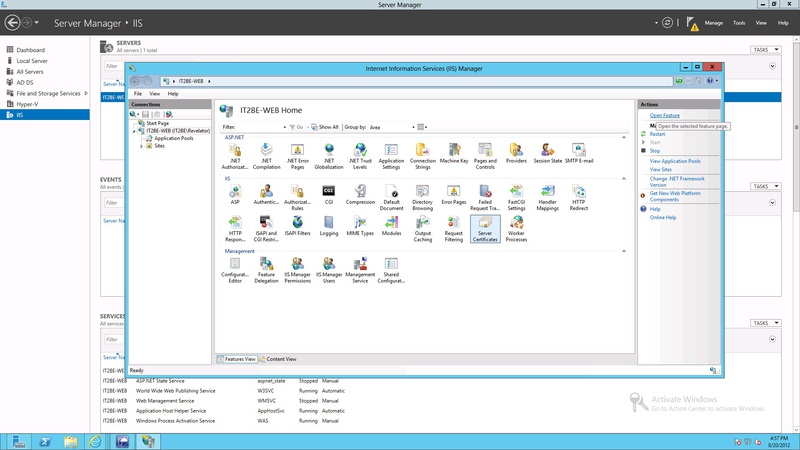Expand the Sites tree node
This screenshot has height=450, width=800.
141,146
